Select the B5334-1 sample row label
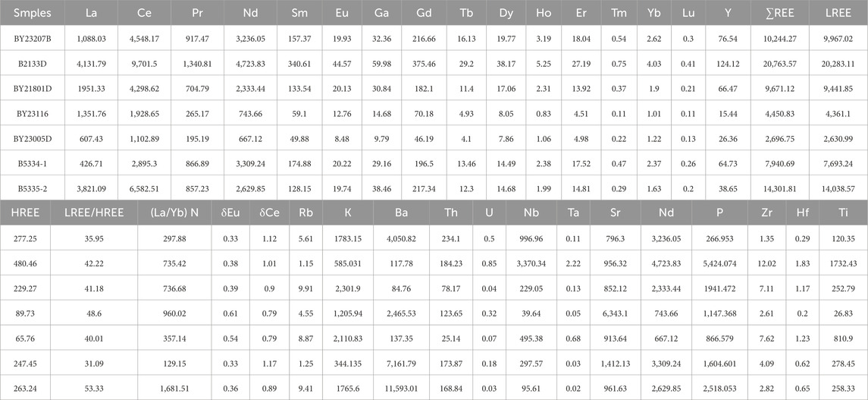The width and height of the screenshot is (868, 400). (x=32, y=163)
